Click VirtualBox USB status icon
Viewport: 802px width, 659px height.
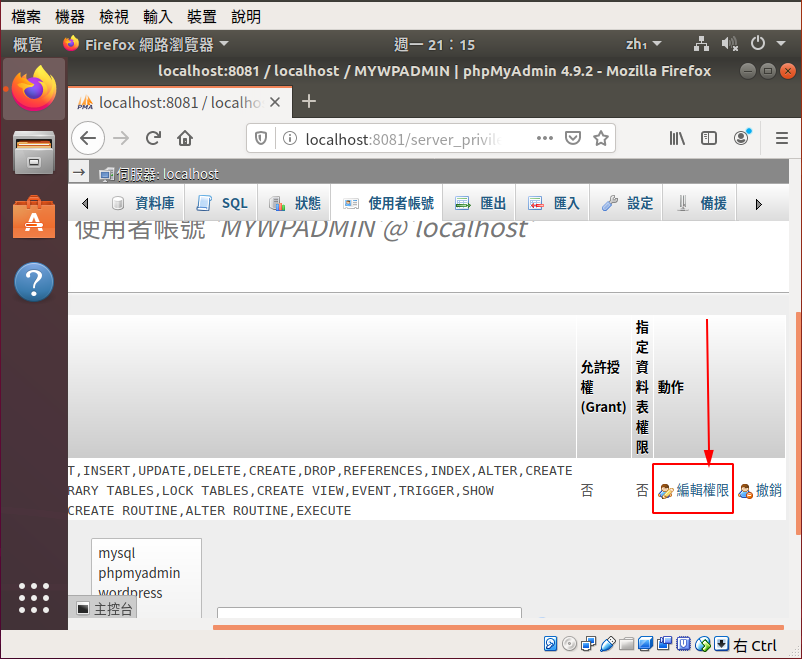click(607, 644)
